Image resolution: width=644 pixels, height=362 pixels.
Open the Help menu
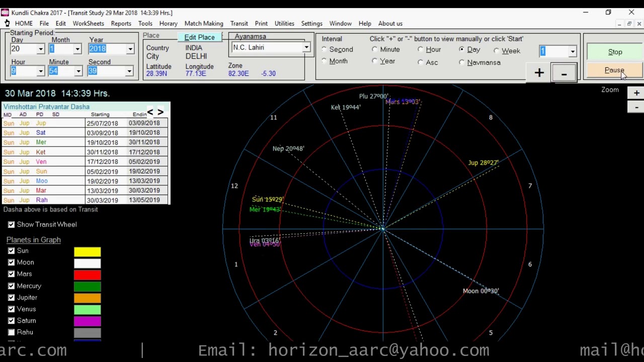click(x=365, y=24)
